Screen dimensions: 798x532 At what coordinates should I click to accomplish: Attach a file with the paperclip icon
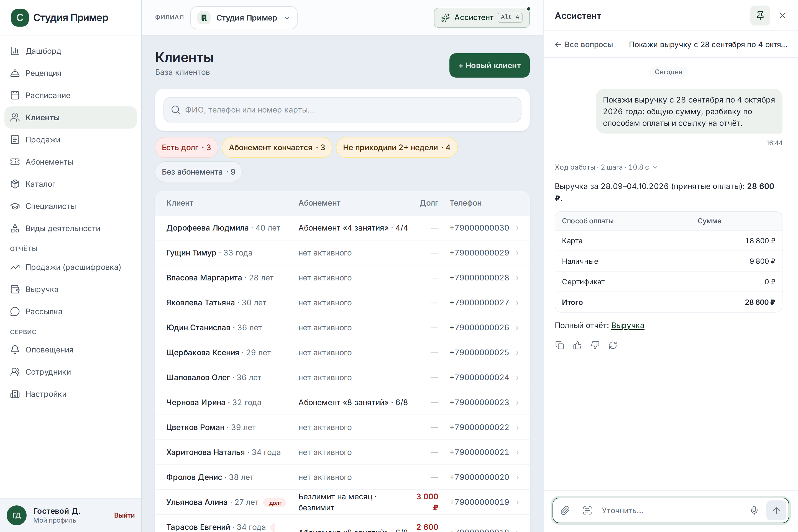point(565,510)
